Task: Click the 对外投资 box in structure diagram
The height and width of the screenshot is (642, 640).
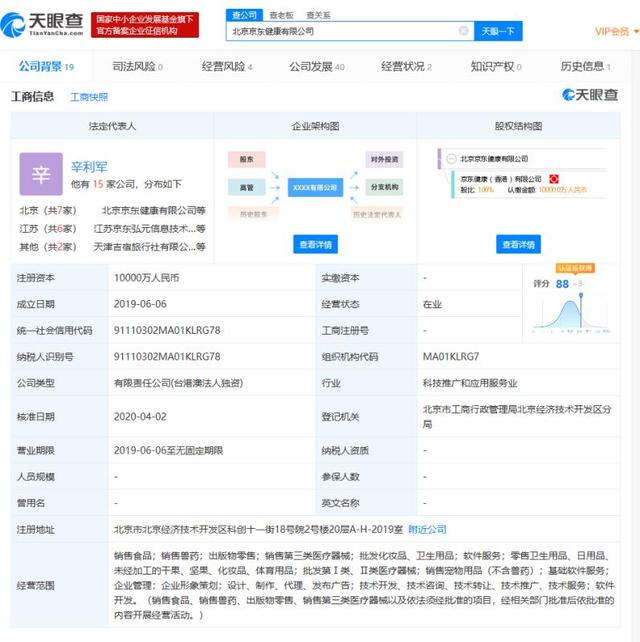Action: [384, 159]
